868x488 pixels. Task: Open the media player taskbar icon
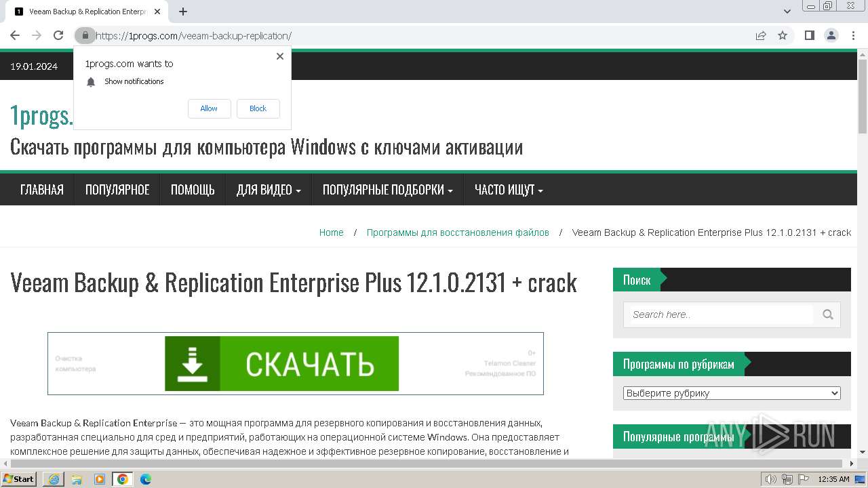coord(100,479)
